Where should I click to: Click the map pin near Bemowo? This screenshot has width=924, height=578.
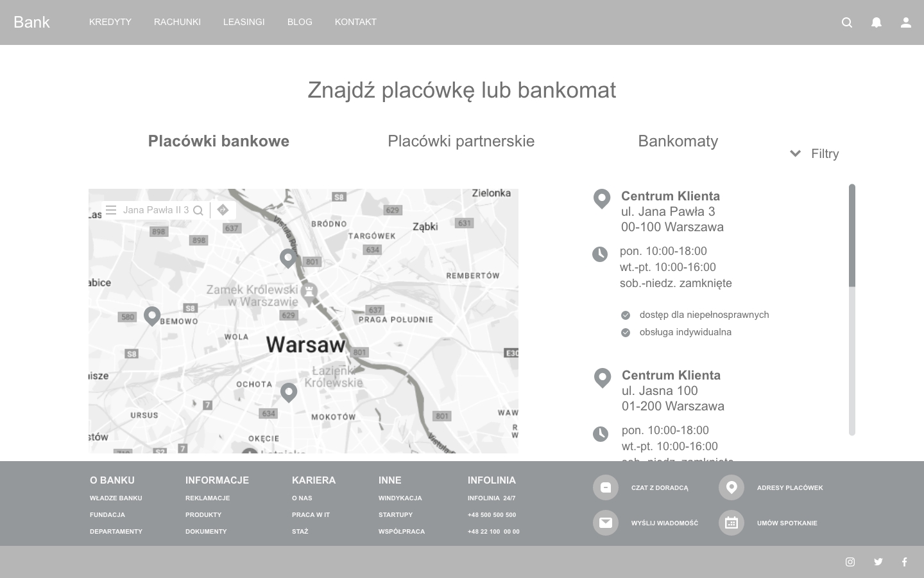tap(152, 315)
